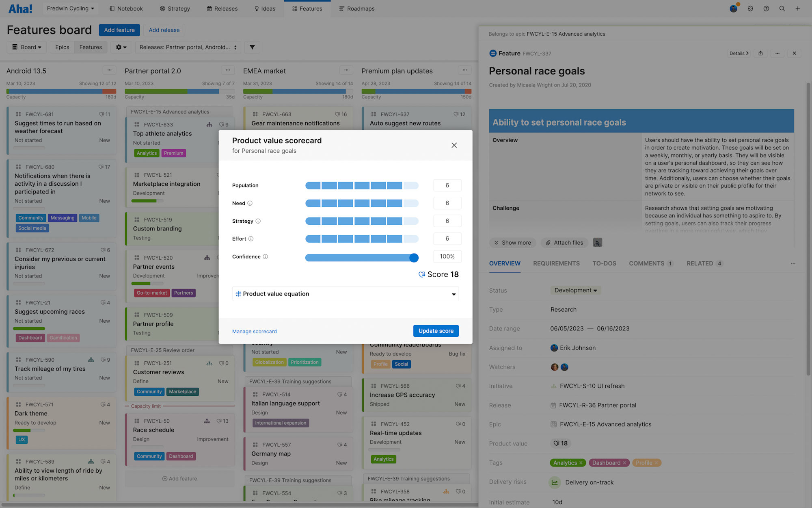Open the Status Development dropdown

coord(575,290)
